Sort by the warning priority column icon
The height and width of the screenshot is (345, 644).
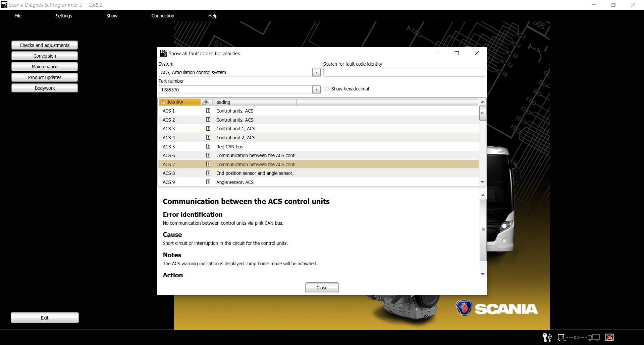(205, 102)
